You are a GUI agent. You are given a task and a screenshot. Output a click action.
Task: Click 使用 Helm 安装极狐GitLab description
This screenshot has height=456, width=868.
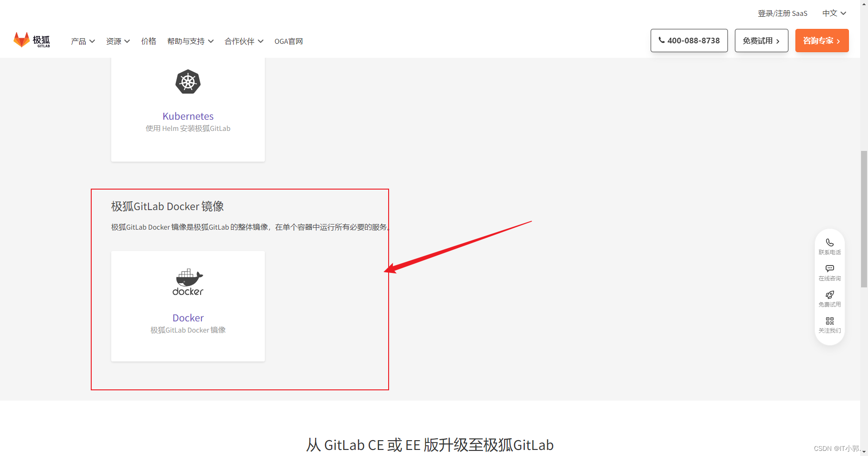click(x=188, y=129)
